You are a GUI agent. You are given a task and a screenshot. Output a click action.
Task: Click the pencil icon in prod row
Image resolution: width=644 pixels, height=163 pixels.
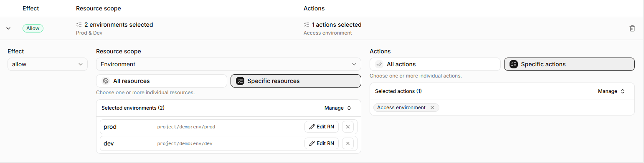(x=312, y=127)
